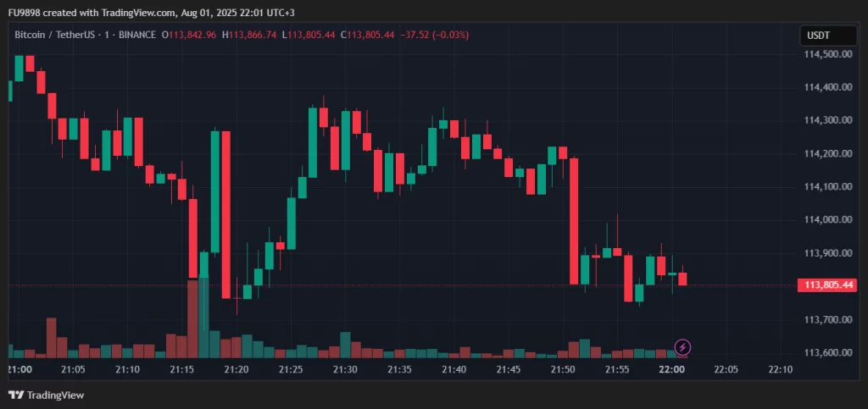Open the USDT currency selector
Screen dimensions: 868x409
click(818, 36)
